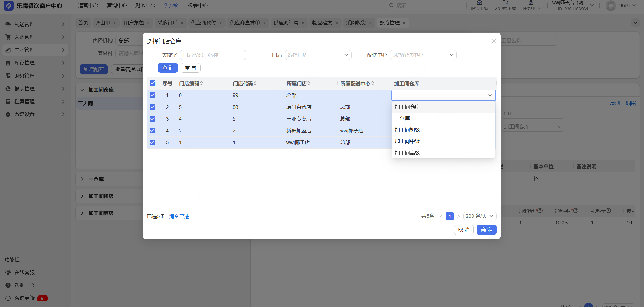This screenshot has width=644, height=307.
Task: Collapse the 加工间仓库 section in background panel
Action: (82, 90)
